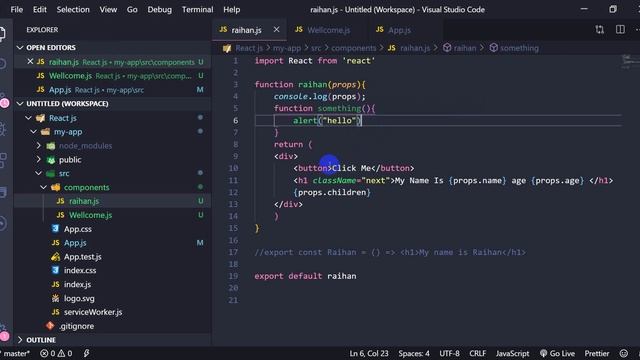640x360 pixels.
Task: Click line number 11 in the gutter
Action: tap(233, 180)
